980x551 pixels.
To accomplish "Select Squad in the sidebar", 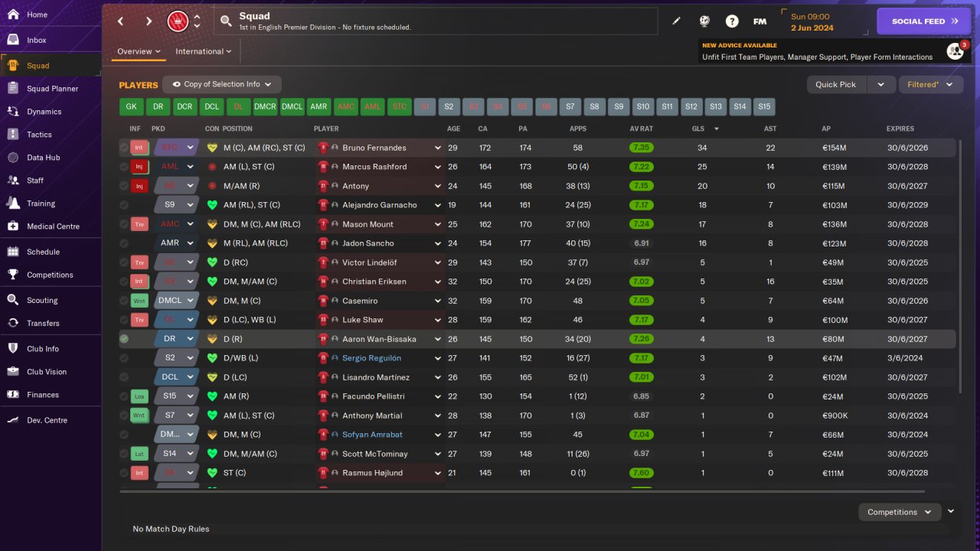I will 51,66.
